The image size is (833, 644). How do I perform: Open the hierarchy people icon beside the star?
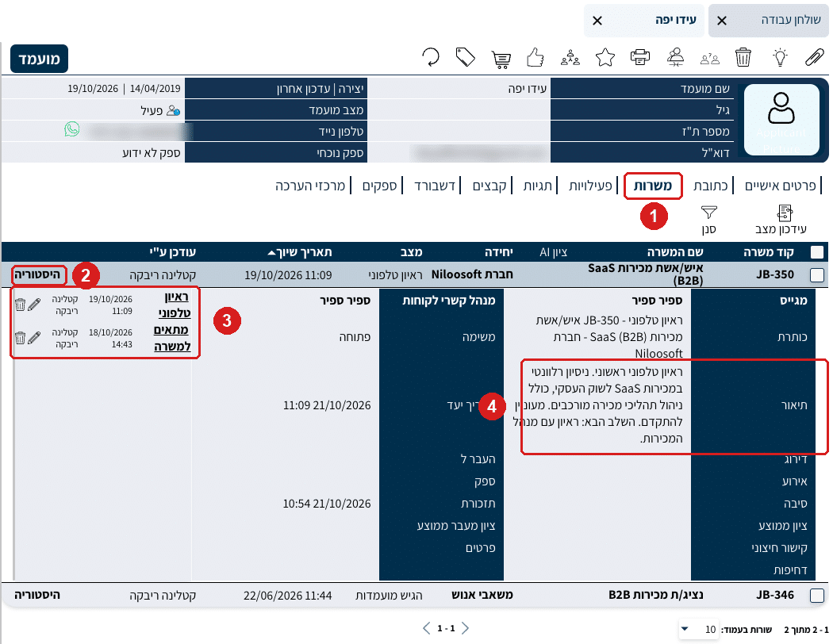point(570,57)
